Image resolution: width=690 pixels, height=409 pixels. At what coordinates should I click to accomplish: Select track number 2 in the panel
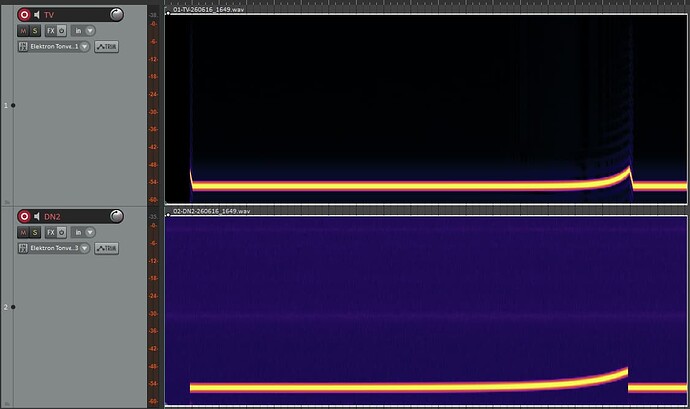(x=6, y=307)
